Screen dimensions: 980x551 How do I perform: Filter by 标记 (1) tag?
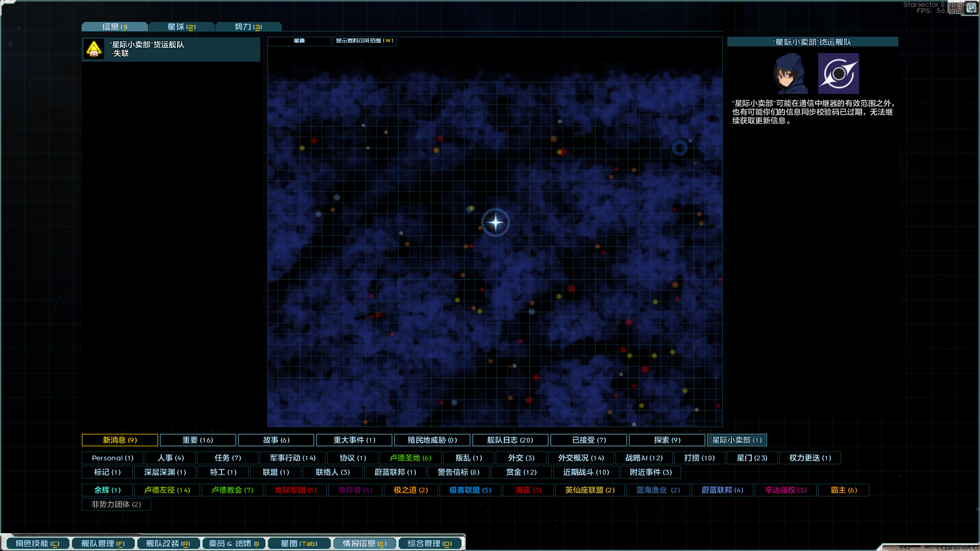[x=107, y=472]
